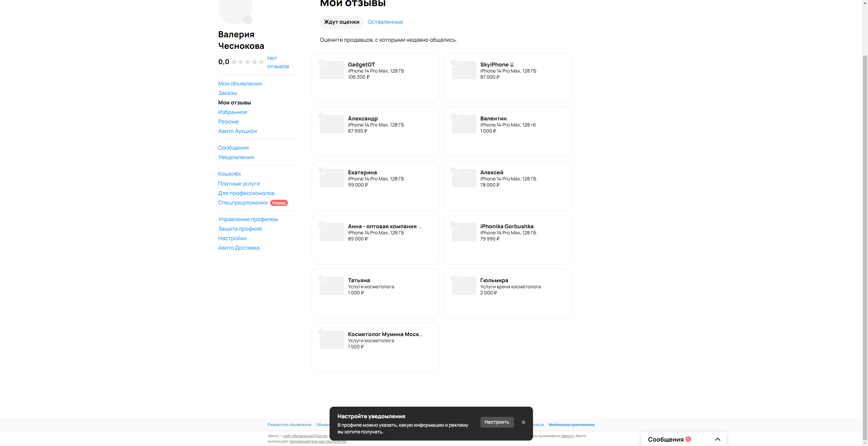The width and height of the screenshot is (868, 446).
Task: Open Мои объявления in the sidebar
Action: (240, 84)
